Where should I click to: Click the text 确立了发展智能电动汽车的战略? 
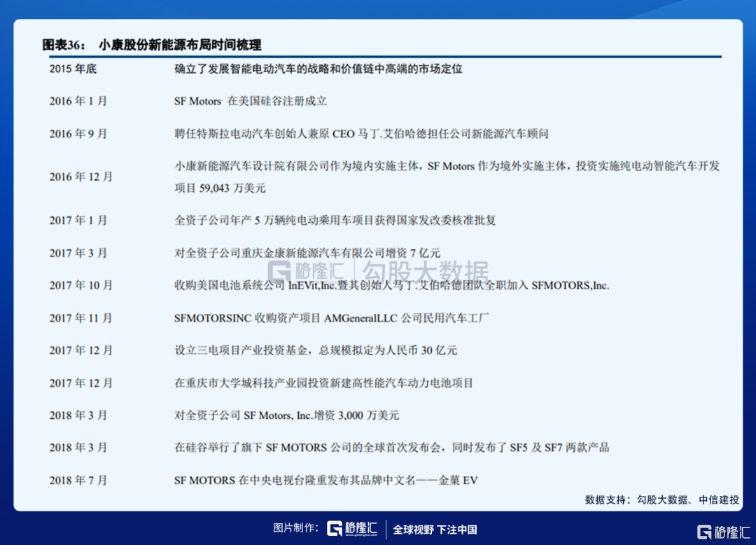tap(318, 69)
